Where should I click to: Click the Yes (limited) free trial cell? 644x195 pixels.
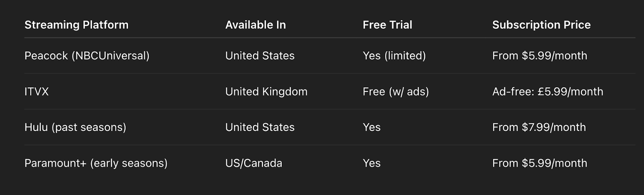pos(394,56)
